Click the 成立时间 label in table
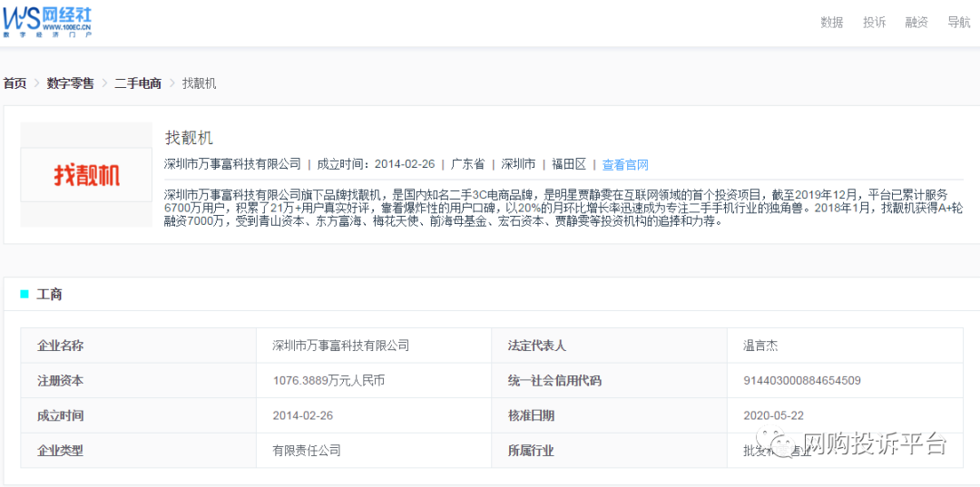The height and width of the screenshot is (487, 980). click(x=61, y=415)
